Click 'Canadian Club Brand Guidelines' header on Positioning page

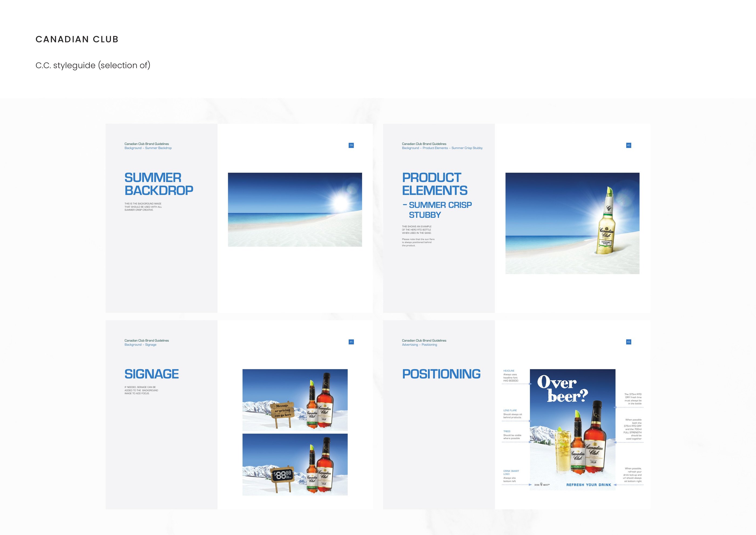pos(424,341)
